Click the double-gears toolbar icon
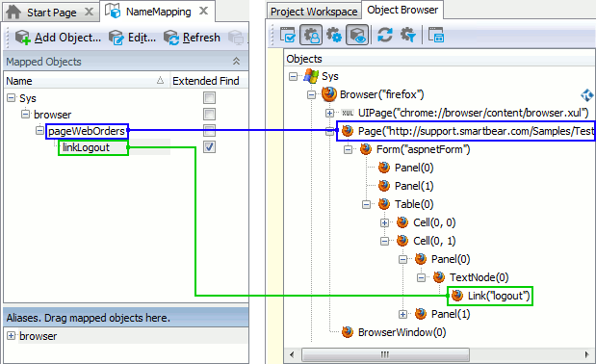 click(334, 36)
